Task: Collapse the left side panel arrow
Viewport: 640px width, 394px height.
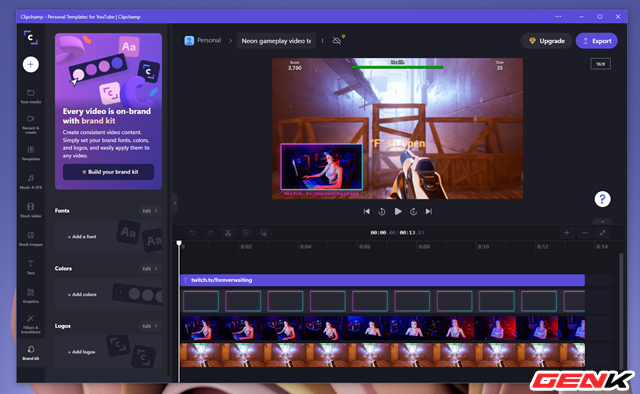Action: click(x=175, y=203)
